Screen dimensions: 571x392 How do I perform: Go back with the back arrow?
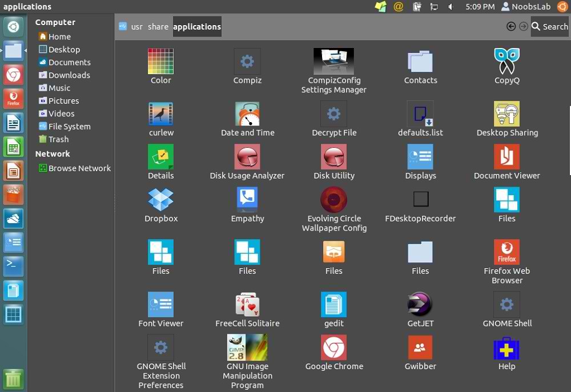tap(511, 26)
